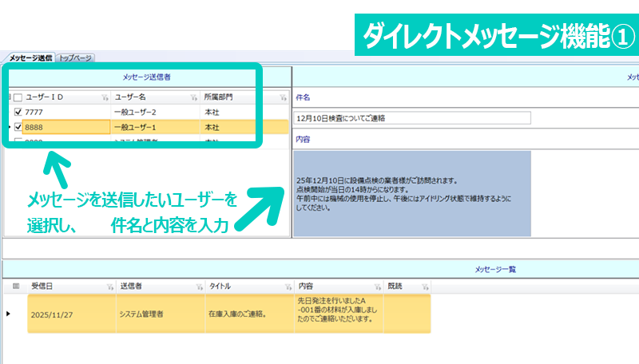Image resolution: width=639 pixels, height=364 pixels.
Task: Switch to the メッセージ送信 tab
Action: point(30,58)
